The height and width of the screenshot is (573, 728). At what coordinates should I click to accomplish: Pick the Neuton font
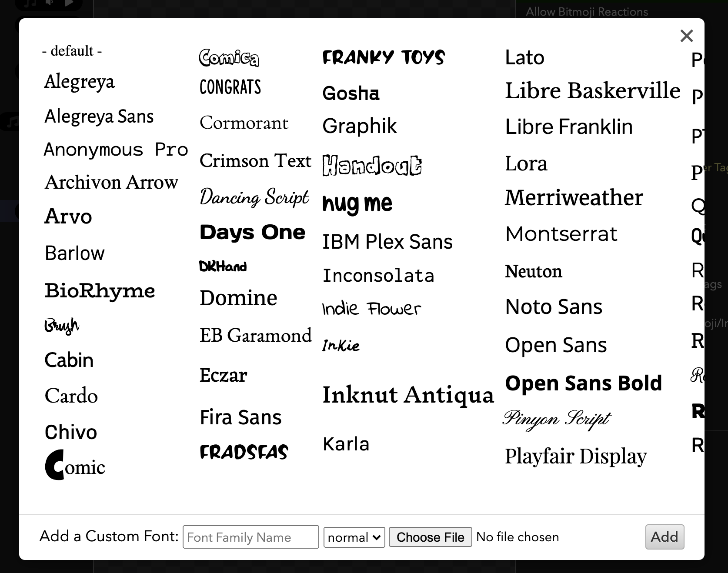[x=533, y=271]
